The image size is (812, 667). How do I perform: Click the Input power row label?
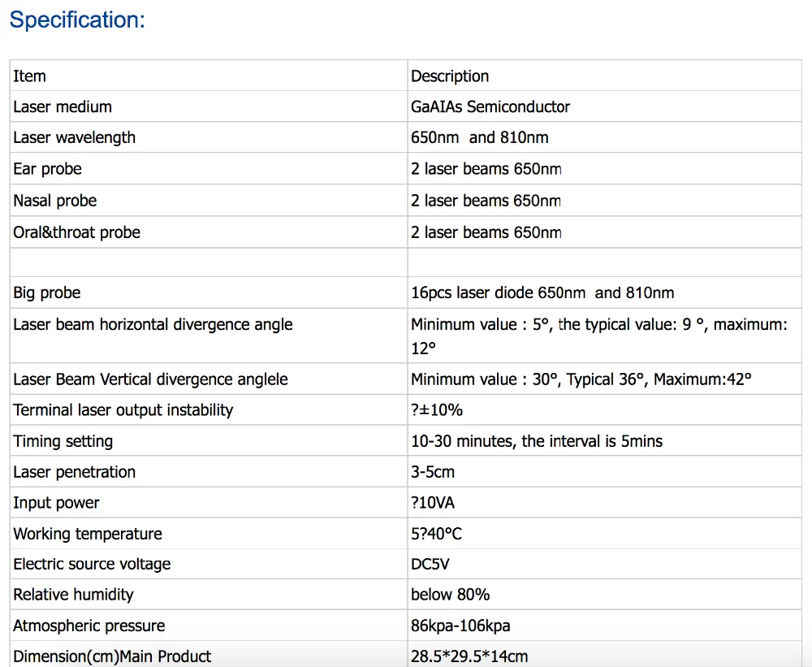point(56,503)
